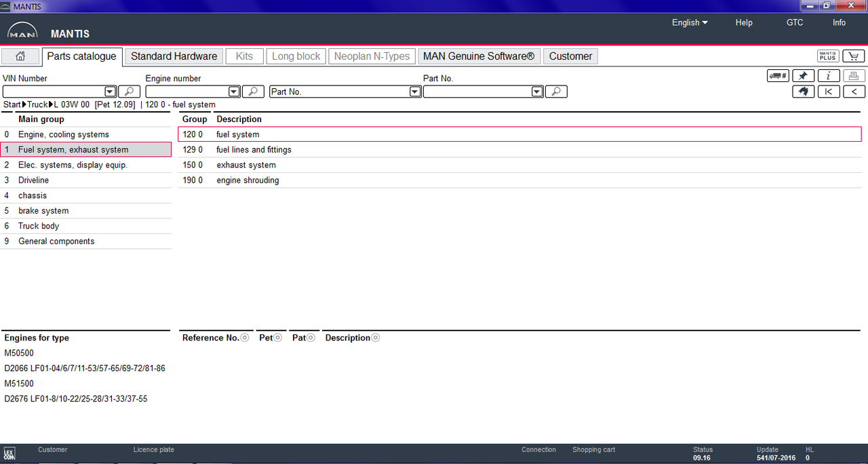Go to the Home tab icon

coord(20,56)
